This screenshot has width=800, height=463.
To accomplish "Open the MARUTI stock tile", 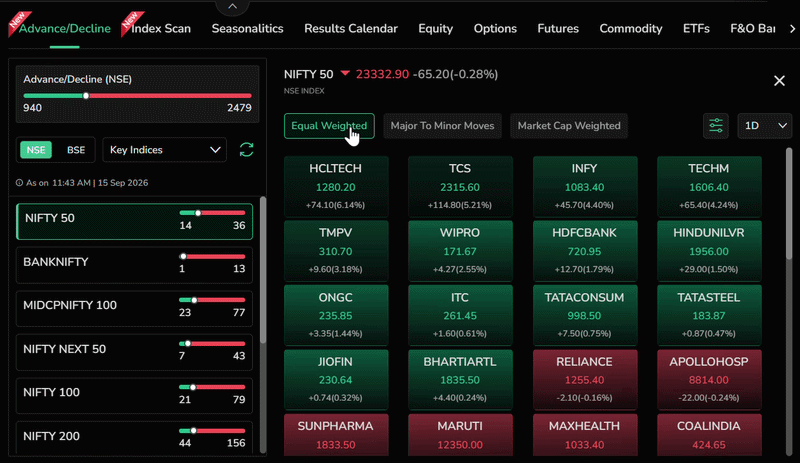I will click(x=460, y=435).
